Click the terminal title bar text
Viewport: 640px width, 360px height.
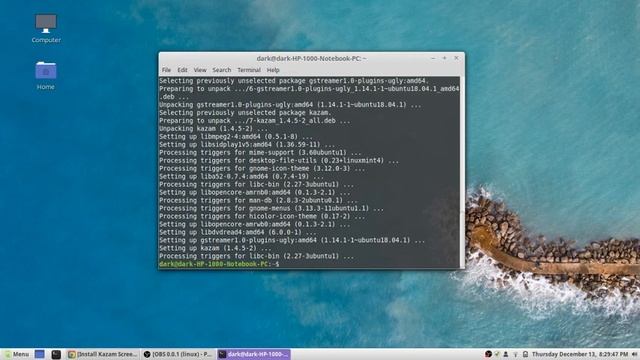[311, 58]
